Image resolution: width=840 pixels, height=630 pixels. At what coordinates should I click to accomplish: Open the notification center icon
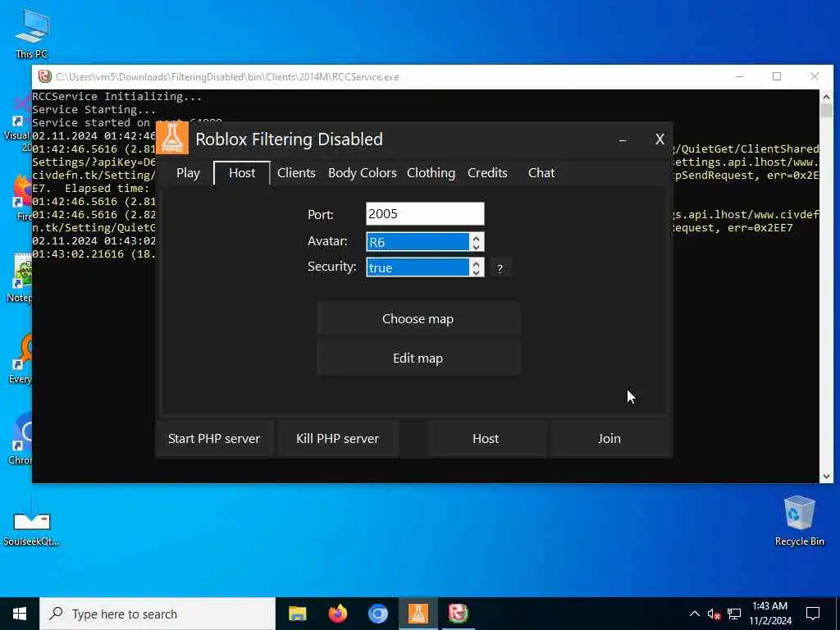[813, 614]
